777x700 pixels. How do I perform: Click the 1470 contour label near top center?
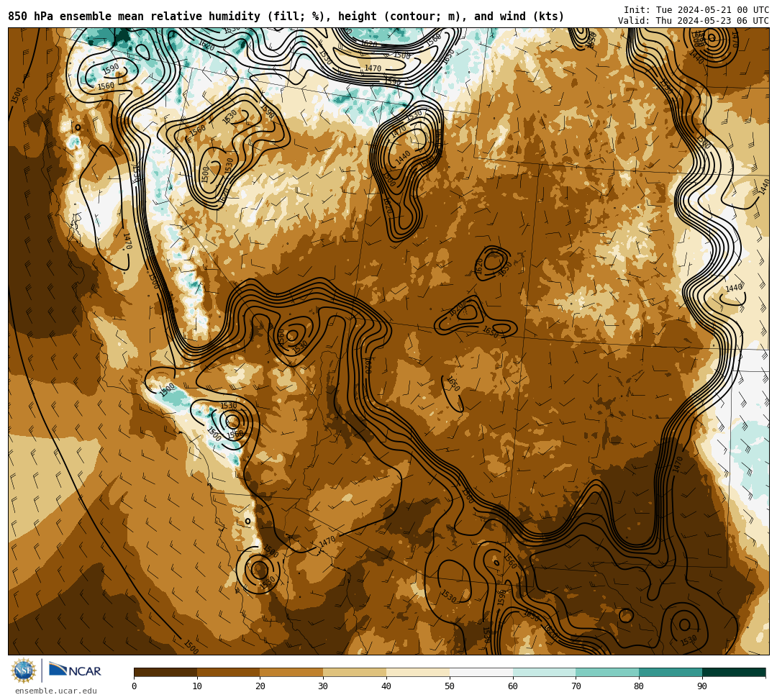[x=373, y=68]
